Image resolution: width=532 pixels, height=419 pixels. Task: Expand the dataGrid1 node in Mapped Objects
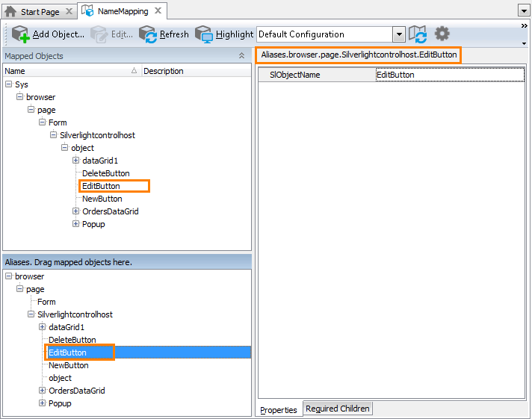pyautogui.click(x=75, y=161)
